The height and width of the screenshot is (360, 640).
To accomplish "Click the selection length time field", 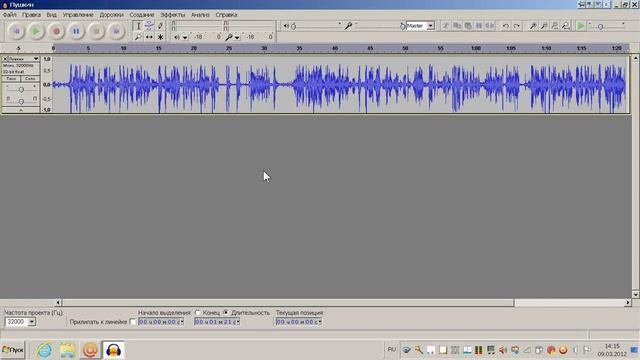I will (x=217, y=322).
